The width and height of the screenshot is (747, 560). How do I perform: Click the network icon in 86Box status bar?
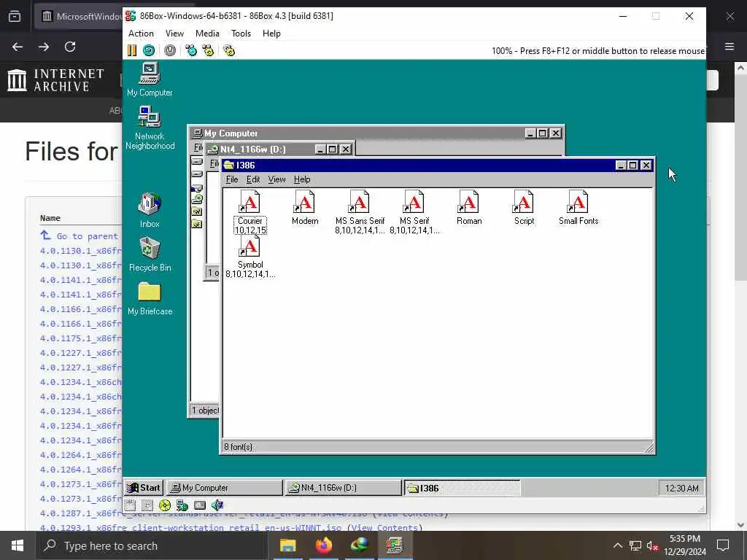point(182,505)
